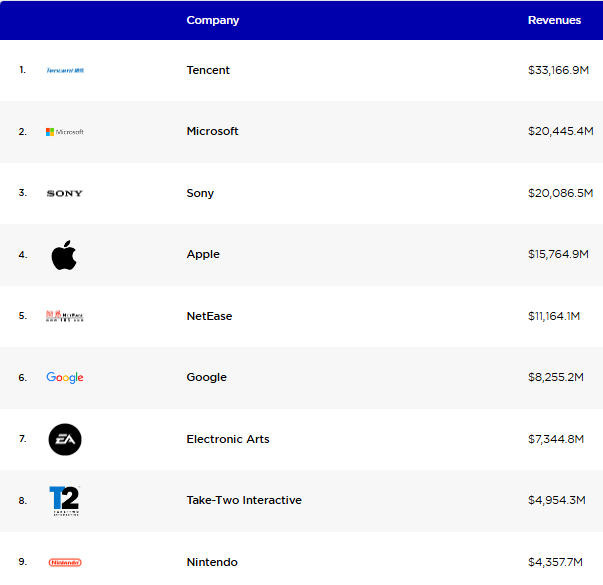
Task: Click the Google logo
Action: (65, 378)
